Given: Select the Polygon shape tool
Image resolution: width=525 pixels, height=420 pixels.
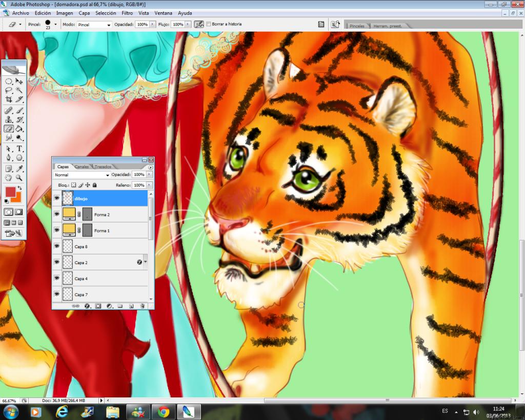Looking at the screenshot, I should [x=19, y=158].
